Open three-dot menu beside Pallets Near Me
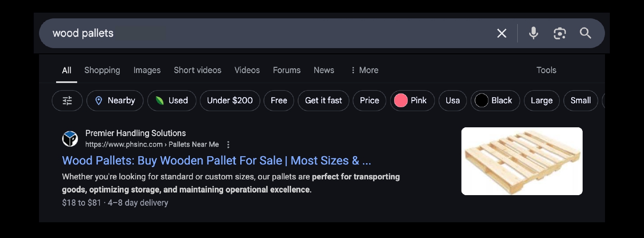The image size is (644, 238). coord(228,145)
